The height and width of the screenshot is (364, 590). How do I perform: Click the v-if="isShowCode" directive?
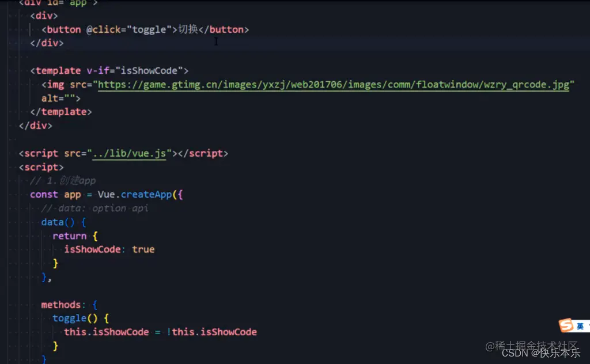[135, 71]
